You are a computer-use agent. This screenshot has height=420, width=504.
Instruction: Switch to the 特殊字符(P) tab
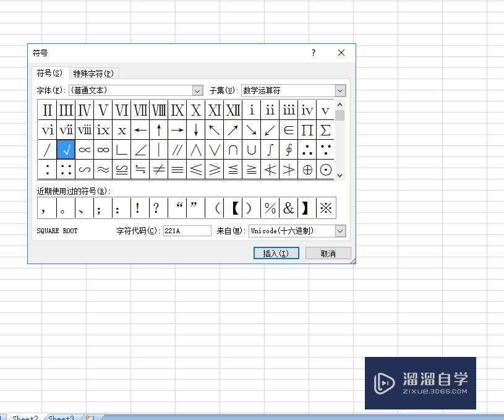click(93, 74)
